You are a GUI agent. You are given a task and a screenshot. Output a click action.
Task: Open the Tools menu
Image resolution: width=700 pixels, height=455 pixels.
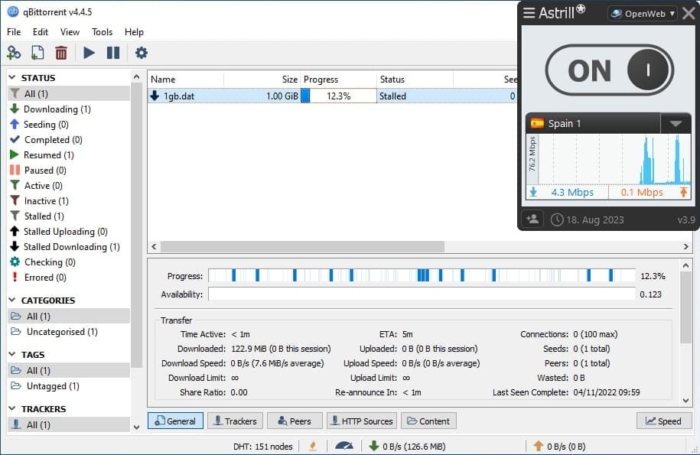102,32
